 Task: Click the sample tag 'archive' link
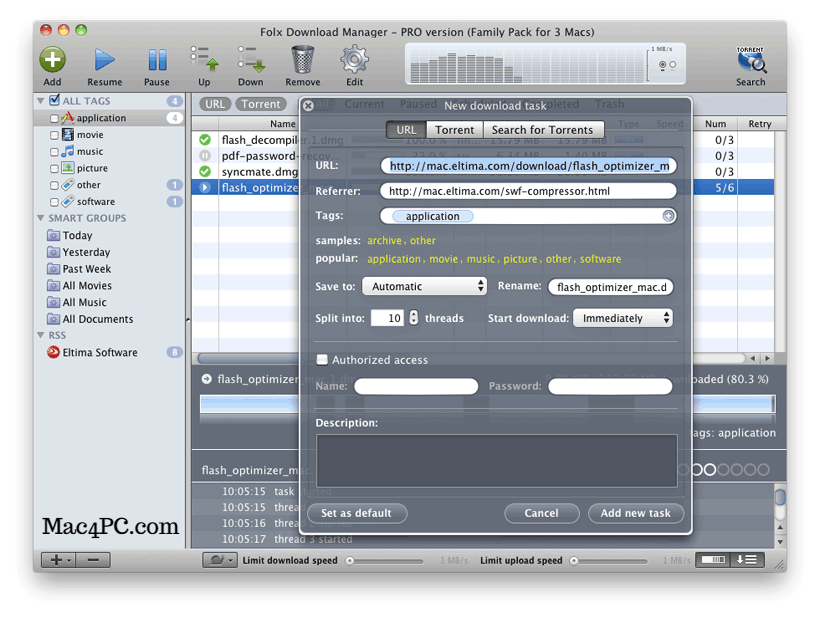click(384, 241)
